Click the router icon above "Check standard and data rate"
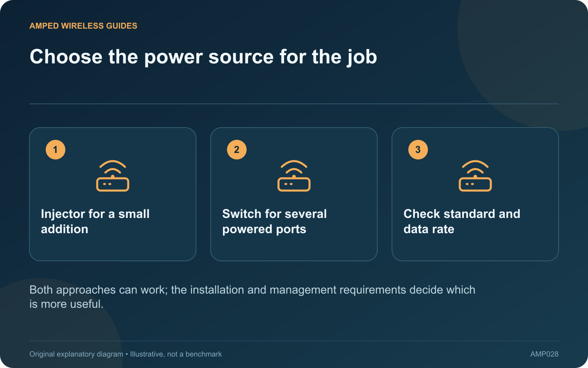588x368 pixels. [x=475, y=176]
